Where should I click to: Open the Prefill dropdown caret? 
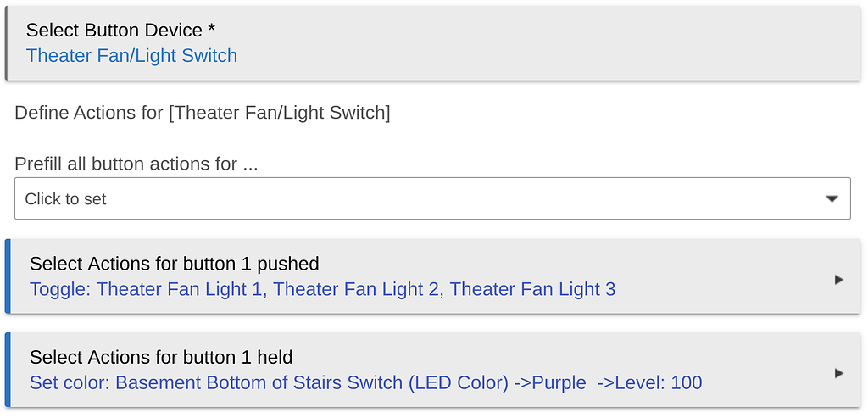[x=832, y=198]
